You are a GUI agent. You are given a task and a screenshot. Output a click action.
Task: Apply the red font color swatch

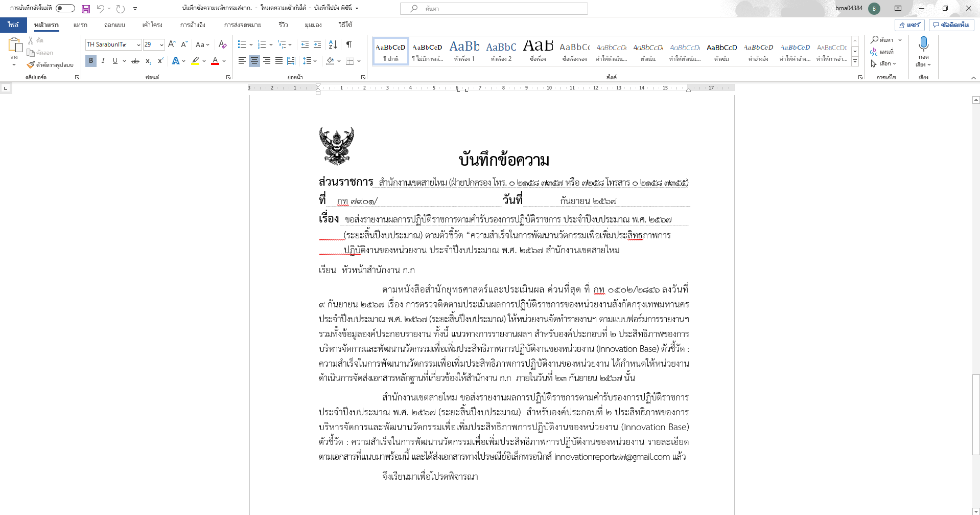pos(215,61)
